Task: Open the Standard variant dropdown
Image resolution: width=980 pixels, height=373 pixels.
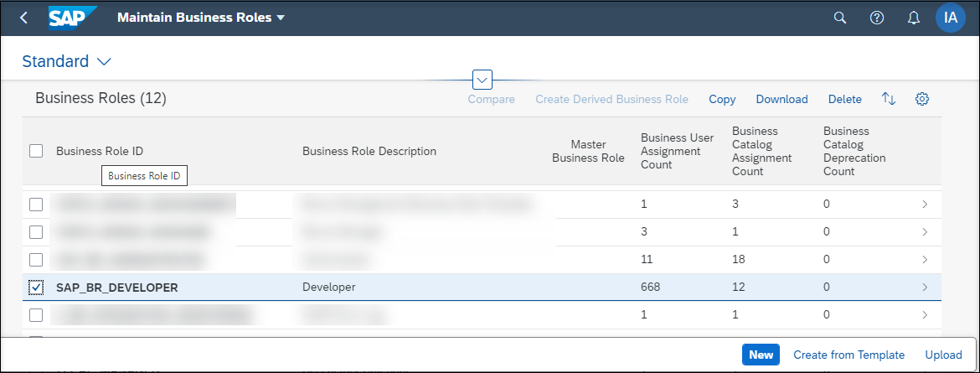Action: click(x=66, y=61)
